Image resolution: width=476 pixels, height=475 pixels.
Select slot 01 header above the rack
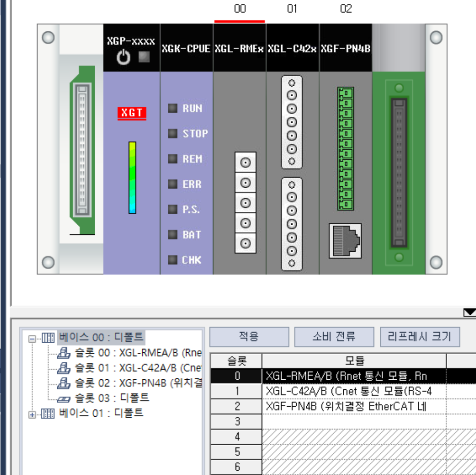pos(292,9)
